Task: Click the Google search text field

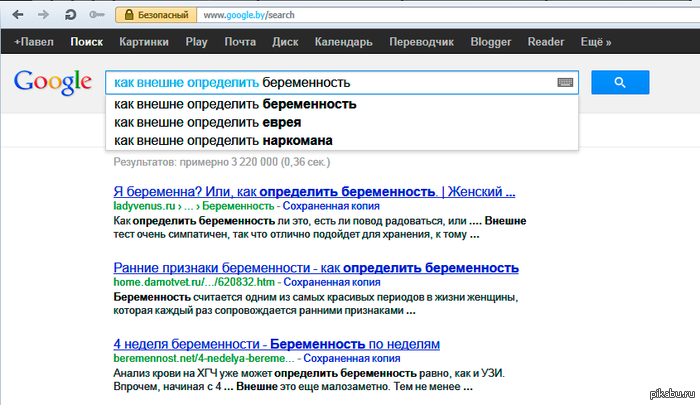Action: (330, 83)
